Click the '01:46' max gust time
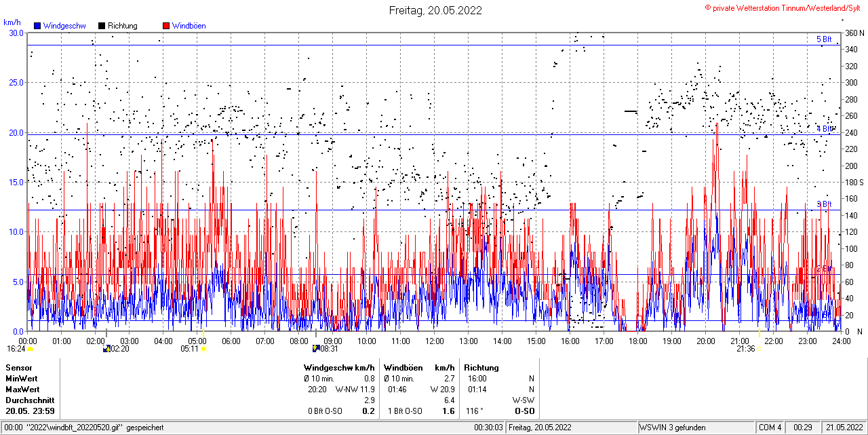The height and width of the screenshot is (435, 868). [397, 390]
